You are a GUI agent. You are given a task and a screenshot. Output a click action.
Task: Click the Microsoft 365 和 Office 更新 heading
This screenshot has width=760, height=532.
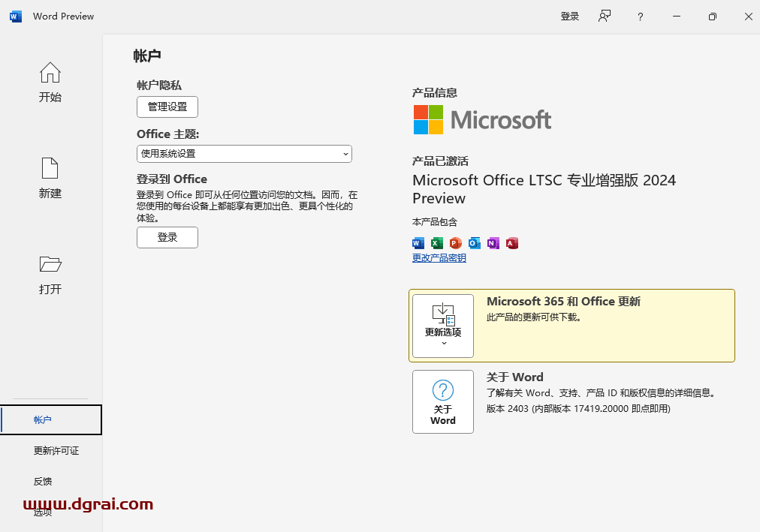(x=563, y=302)
